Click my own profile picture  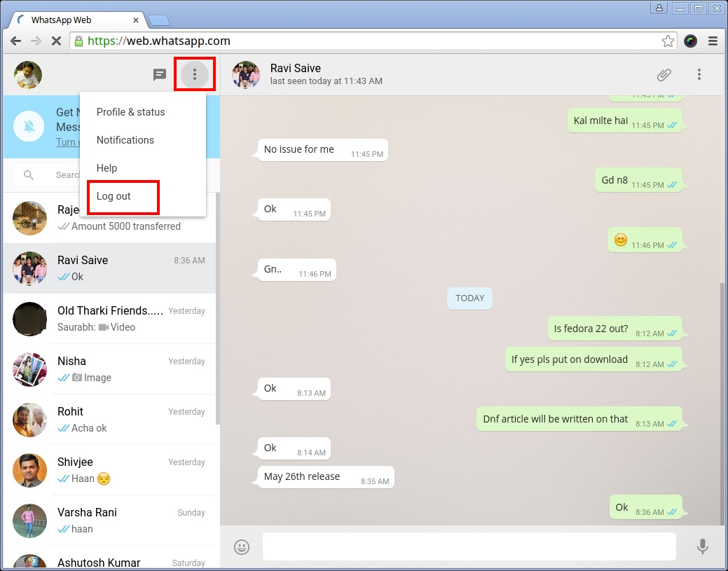click(x=28, y=74)
